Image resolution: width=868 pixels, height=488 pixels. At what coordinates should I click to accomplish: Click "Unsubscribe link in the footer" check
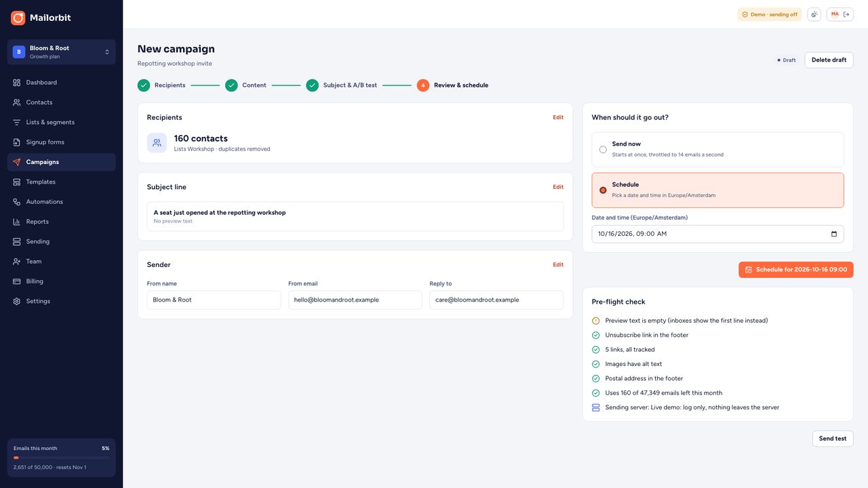coord(718,335)
